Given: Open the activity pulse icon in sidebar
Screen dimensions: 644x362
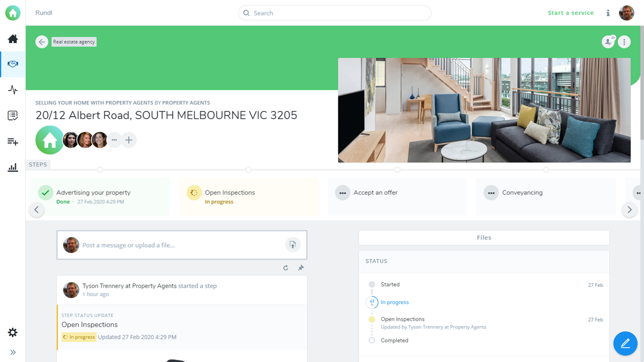Looking at the screenshot, I should click(13, 90).
